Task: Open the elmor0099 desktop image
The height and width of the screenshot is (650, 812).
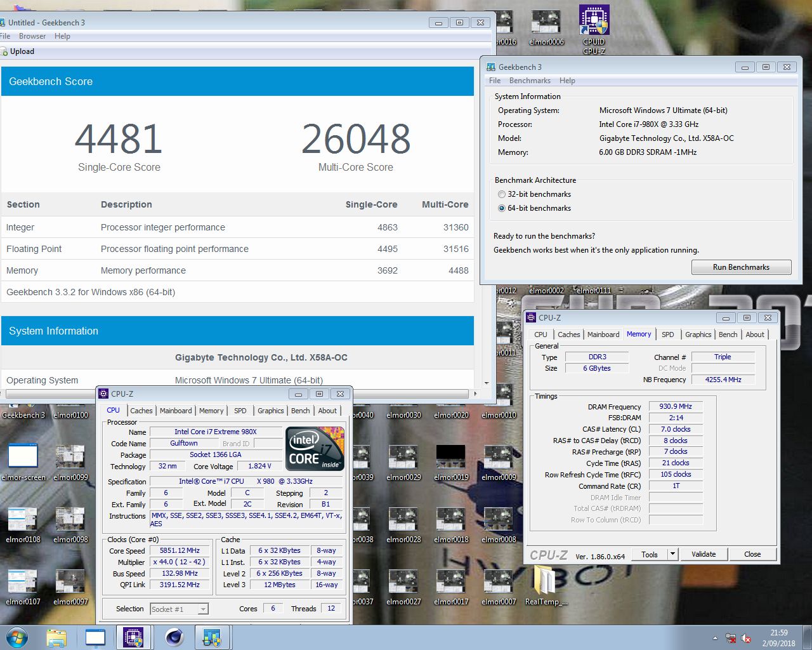Action: [x=70, y=461]
